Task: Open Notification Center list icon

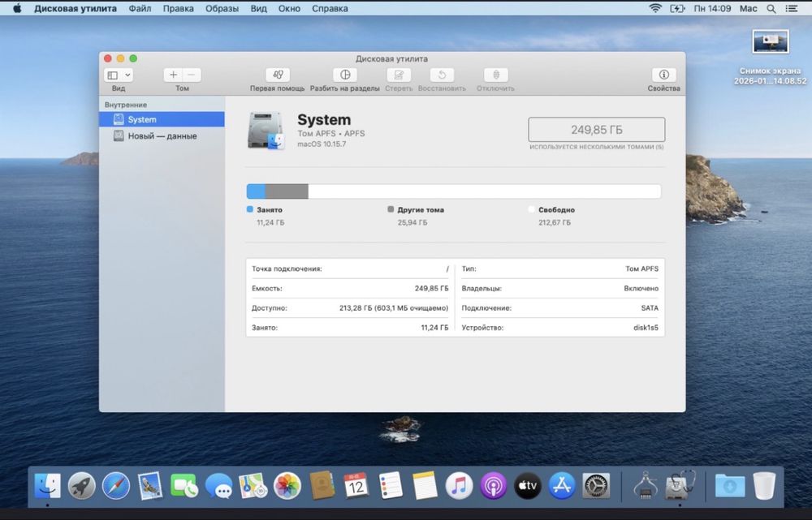Action: click(x=791, y=8)
